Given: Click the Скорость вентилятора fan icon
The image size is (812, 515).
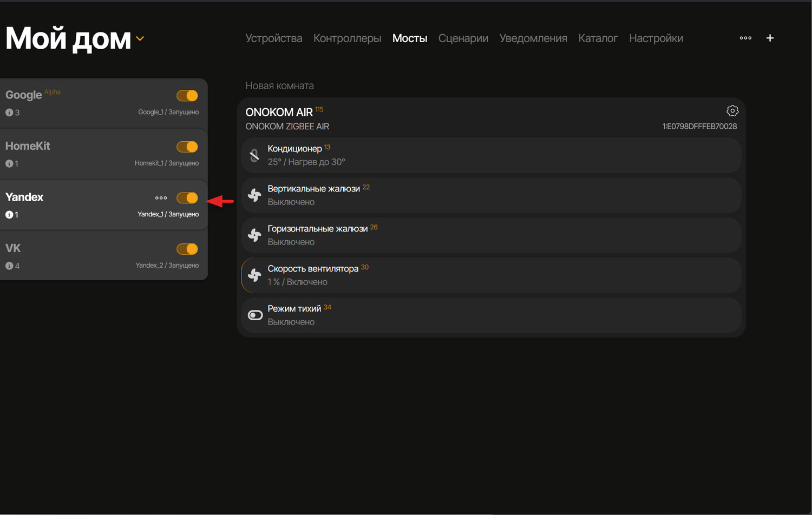Looking at the screenshot, I should pyautogui.click(x=254, y=275).
